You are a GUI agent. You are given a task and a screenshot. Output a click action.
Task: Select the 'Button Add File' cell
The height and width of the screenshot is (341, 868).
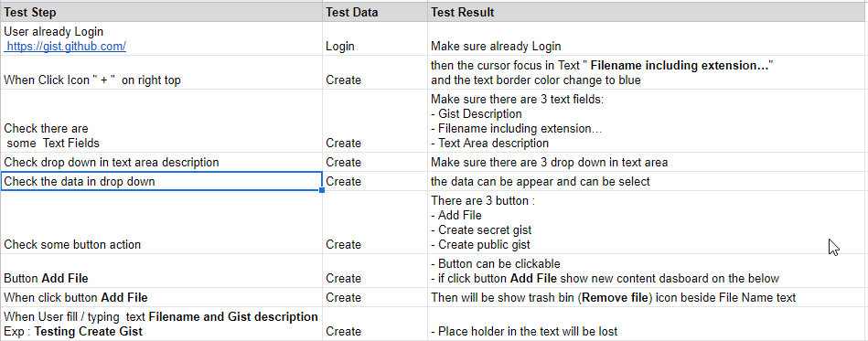pyautogui.click(x=161, y=271)
